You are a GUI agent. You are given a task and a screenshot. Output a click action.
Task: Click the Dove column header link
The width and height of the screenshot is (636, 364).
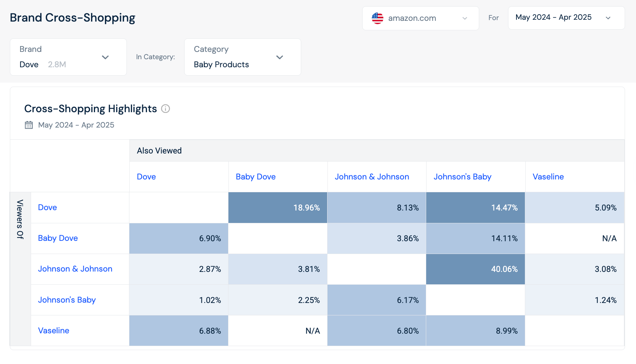tap(146, 177)
